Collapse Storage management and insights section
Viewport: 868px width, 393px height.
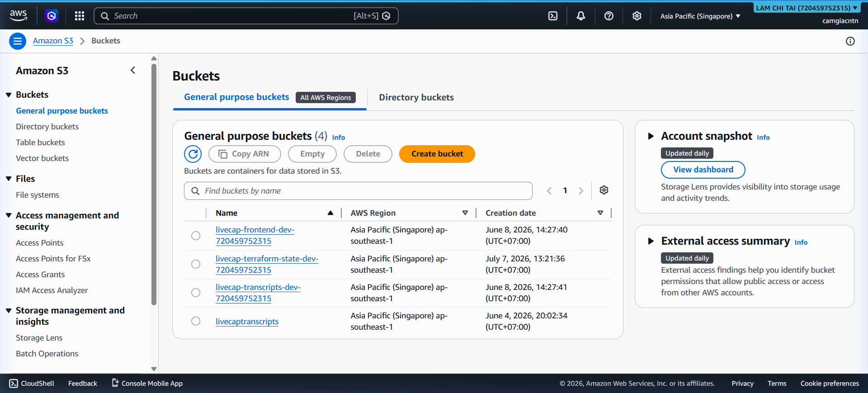point(9,310)
